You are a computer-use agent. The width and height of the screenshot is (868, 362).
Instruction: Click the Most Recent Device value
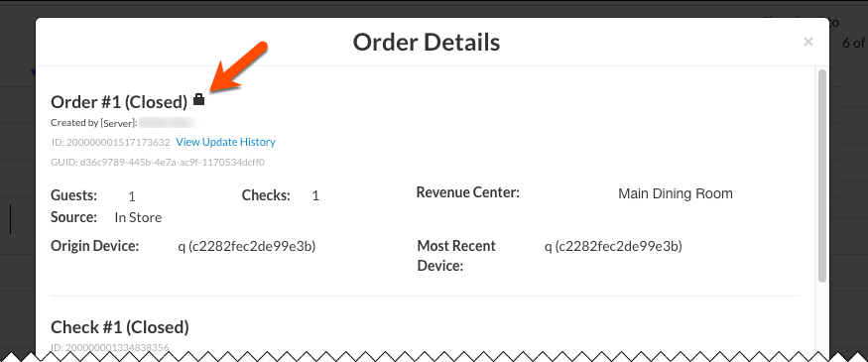(x=613, y=247)
